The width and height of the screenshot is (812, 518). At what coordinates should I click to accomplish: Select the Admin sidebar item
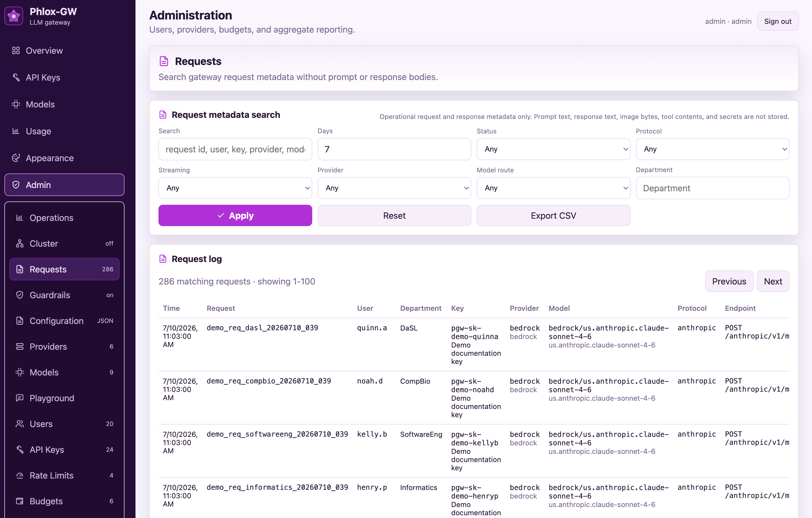tap(64, 185)
